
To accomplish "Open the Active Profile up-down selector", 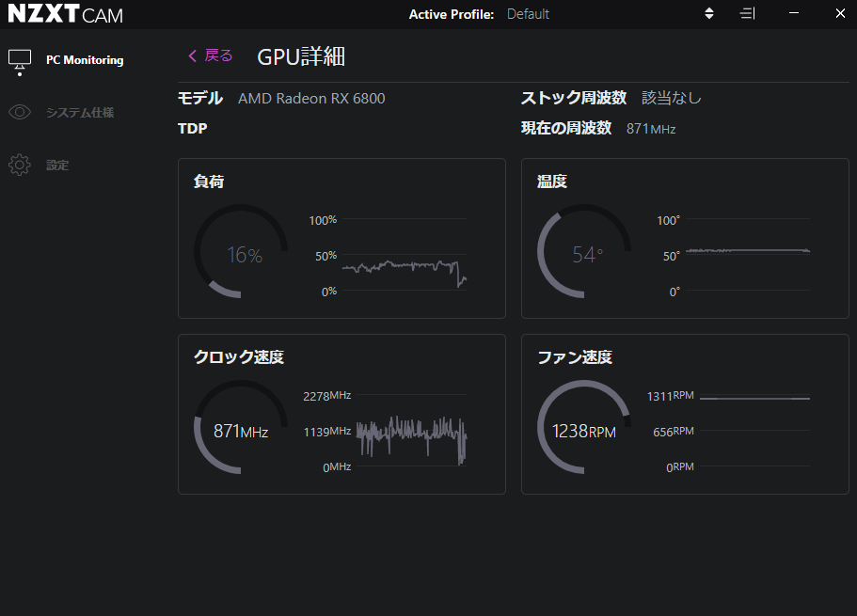I will coord(709,14).
